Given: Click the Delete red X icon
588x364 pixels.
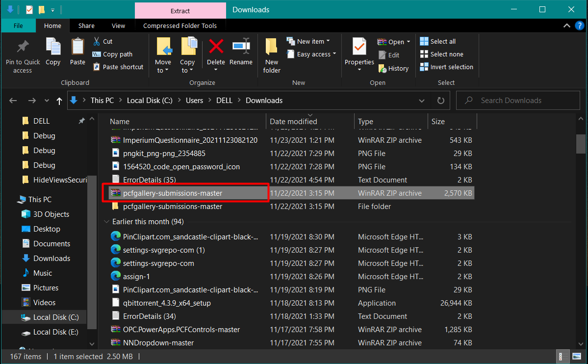Looking at the screenshot, I should [x=216, y=47].
